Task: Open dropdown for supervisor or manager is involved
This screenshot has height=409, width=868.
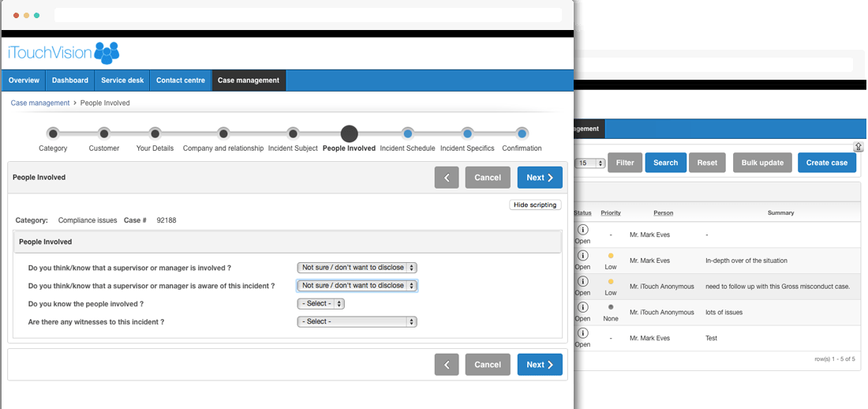Action: tap(357, 268)
